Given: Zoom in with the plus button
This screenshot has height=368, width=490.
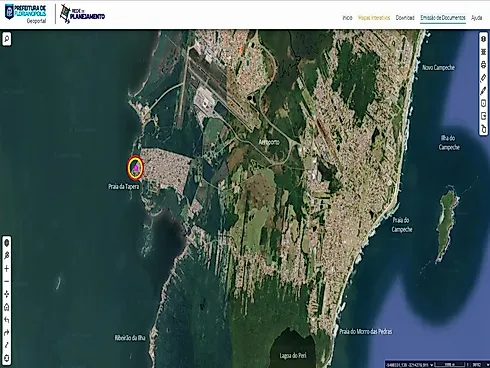Looking at the screenshot, I should tap(6, 269).
